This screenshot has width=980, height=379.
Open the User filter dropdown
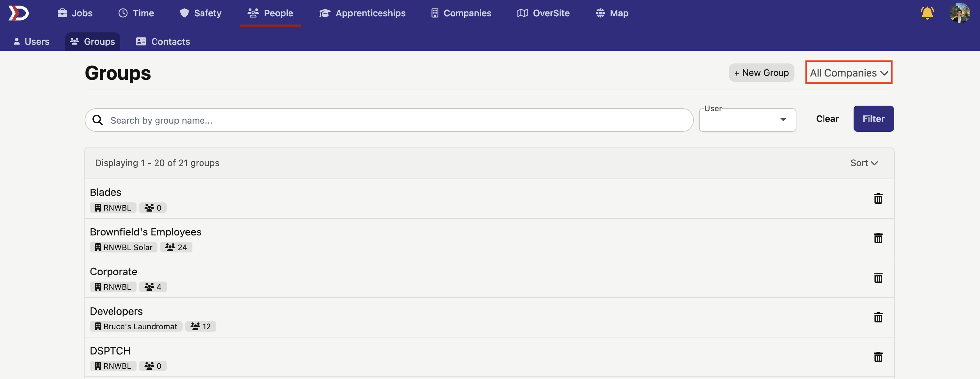[x=747, y=120]
